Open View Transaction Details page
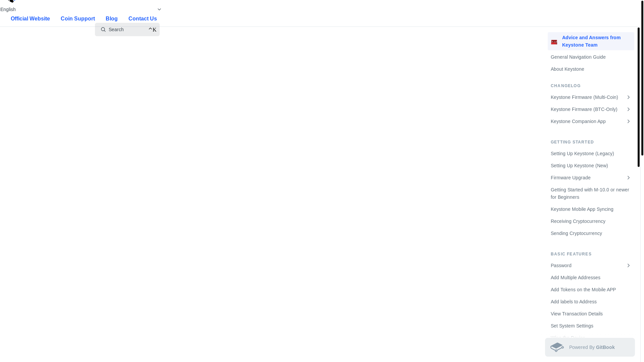The width and height of the screenshot is (644, 362). click(591, 314)
